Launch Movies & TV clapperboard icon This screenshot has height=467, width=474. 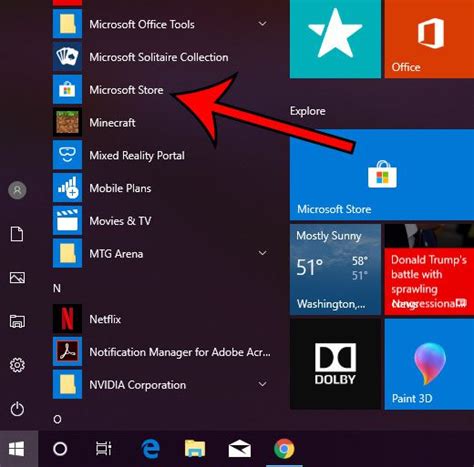[67, 221]
